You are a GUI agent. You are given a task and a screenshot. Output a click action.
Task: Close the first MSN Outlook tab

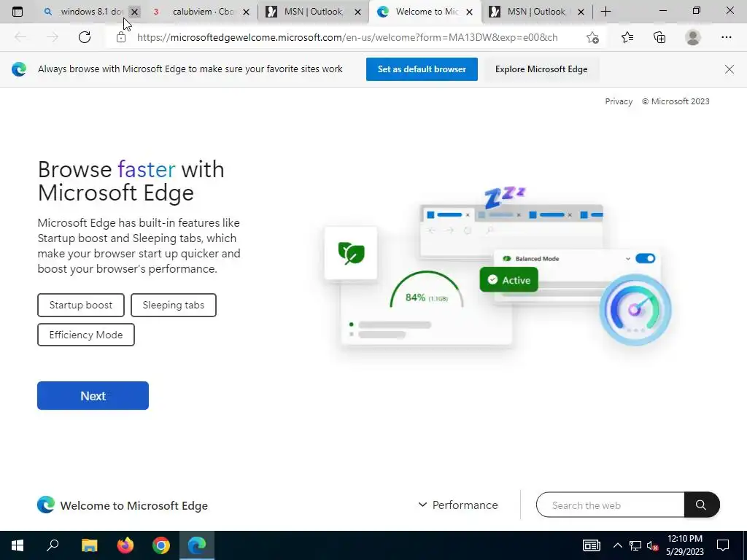click(x=357, y=12)
